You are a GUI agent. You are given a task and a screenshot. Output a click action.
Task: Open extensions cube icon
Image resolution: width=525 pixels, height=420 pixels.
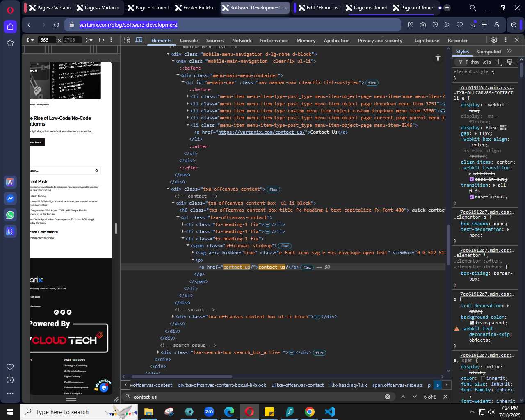pos(514,25)
